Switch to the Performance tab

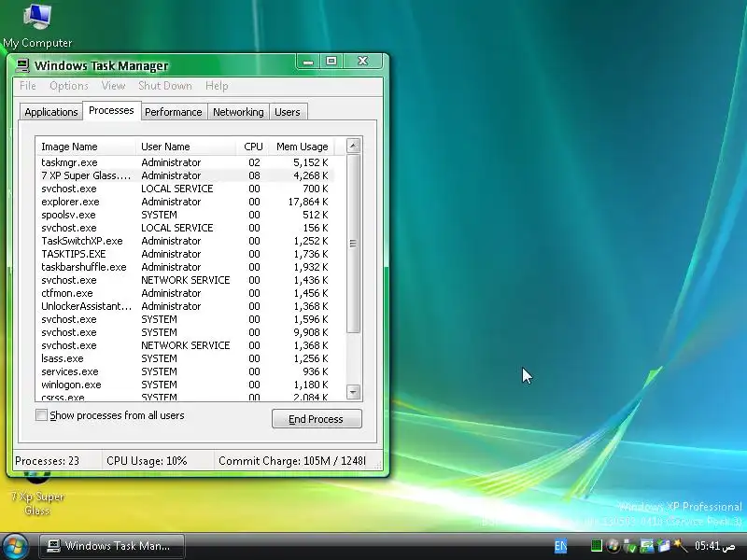(x=174, y=112)
